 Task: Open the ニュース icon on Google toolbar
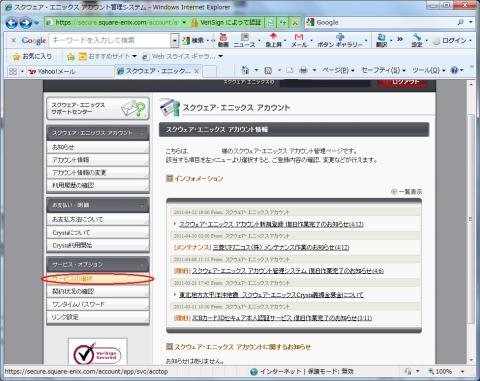(x=244, y=40)
